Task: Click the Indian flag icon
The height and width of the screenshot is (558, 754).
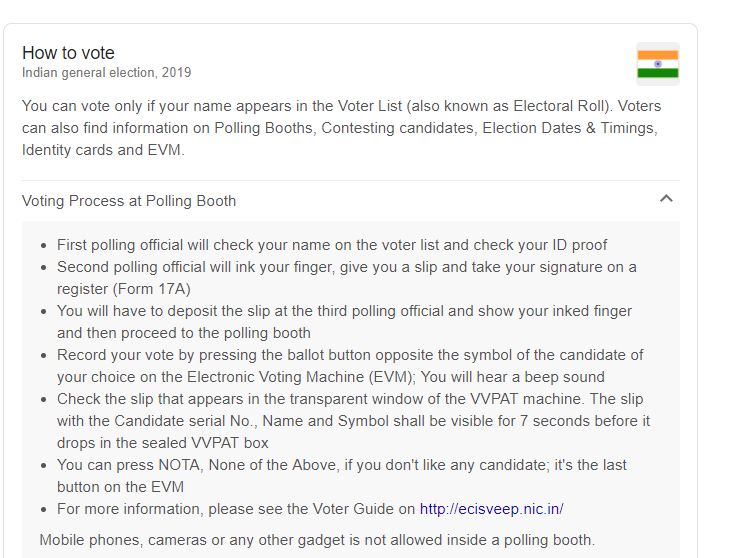Action: (658, 64)
